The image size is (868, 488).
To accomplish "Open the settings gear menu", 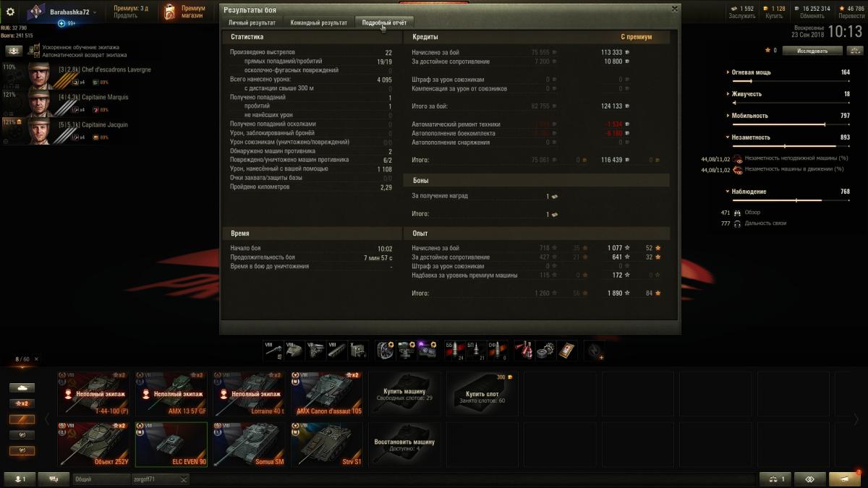I will click(x=10, y=12).
